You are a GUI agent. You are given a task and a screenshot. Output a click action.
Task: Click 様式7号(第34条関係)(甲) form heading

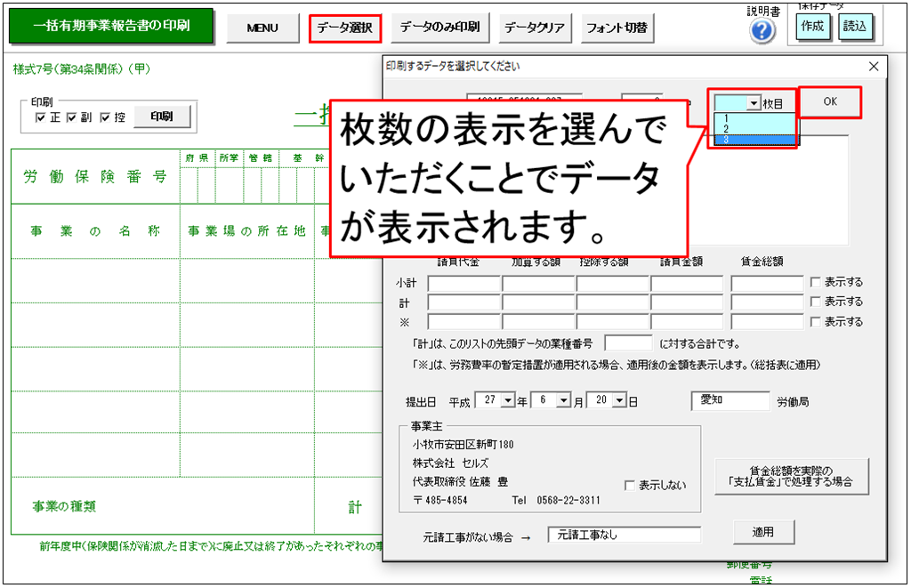tap(82, 69)
